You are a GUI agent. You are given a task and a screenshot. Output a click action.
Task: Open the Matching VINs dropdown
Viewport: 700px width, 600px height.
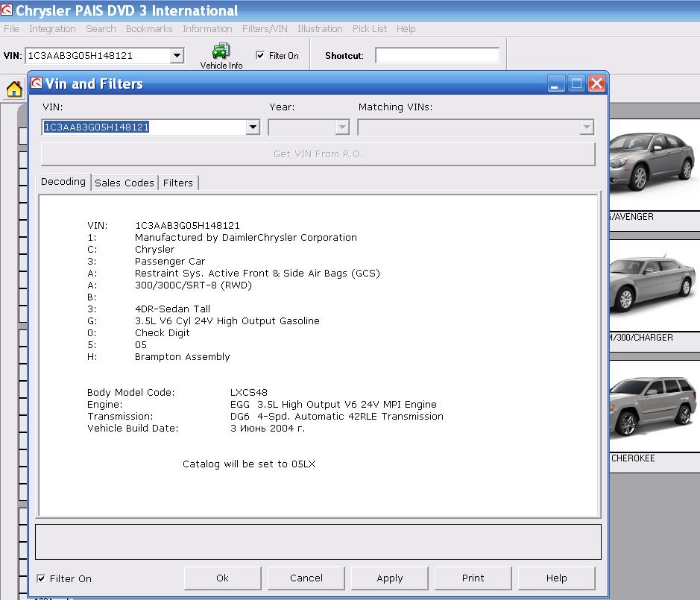click(587, 127)
